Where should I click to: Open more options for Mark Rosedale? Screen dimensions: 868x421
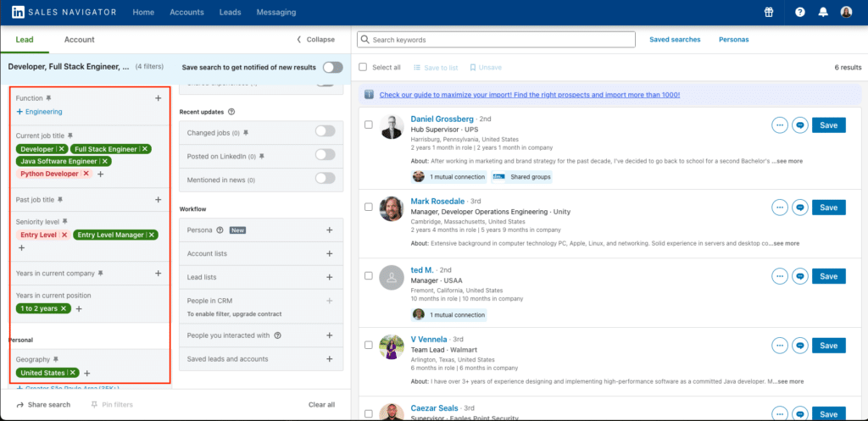coord(779,208)
